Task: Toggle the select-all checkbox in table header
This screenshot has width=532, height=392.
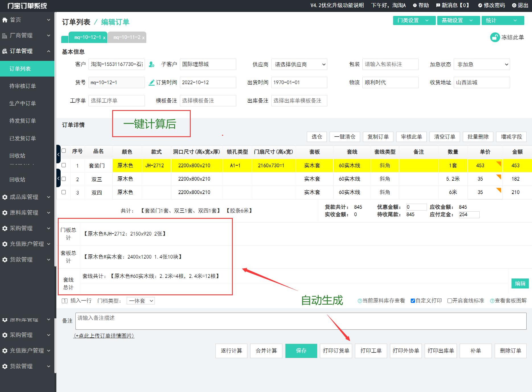Action: tap(64, 151)
